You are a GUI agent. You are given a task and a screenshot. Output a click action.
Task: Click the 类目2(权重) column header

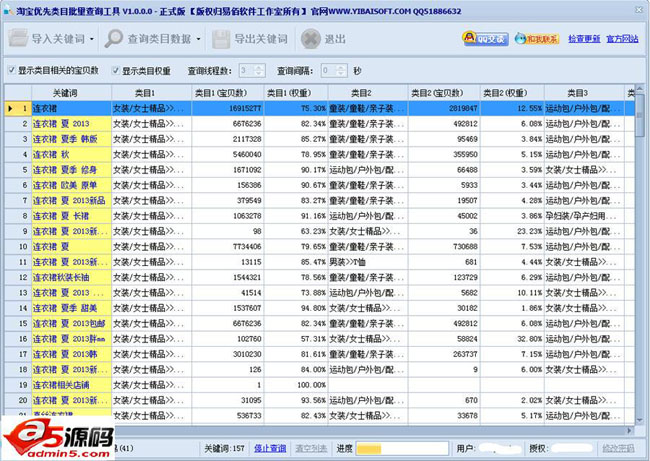tap(512, 93)
